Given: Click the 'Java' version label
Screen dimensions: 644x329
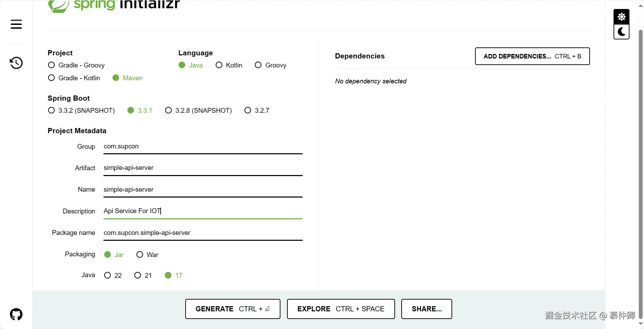Looking at the screenshot, I should click(x=88, y=275).
